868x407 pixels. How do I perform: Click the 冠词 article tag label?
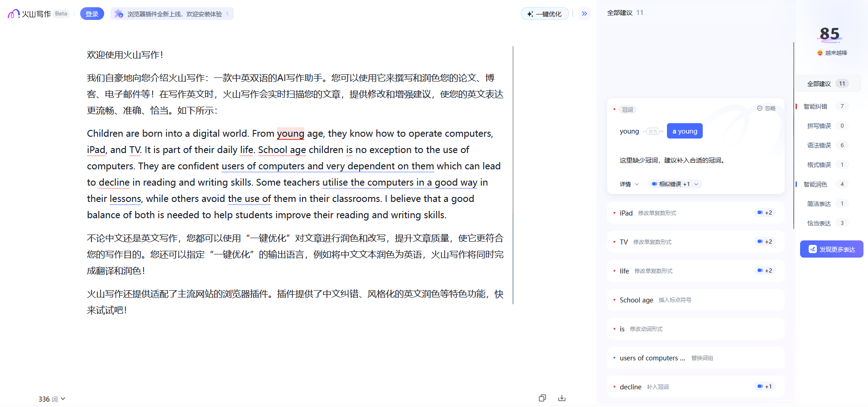pos(628,110)
